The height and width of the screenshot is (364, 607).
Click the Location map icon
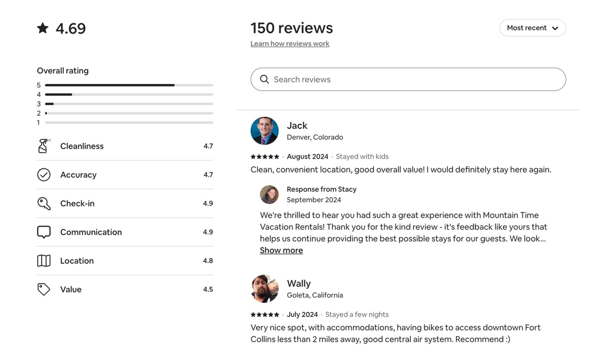(x=44, y=261)
